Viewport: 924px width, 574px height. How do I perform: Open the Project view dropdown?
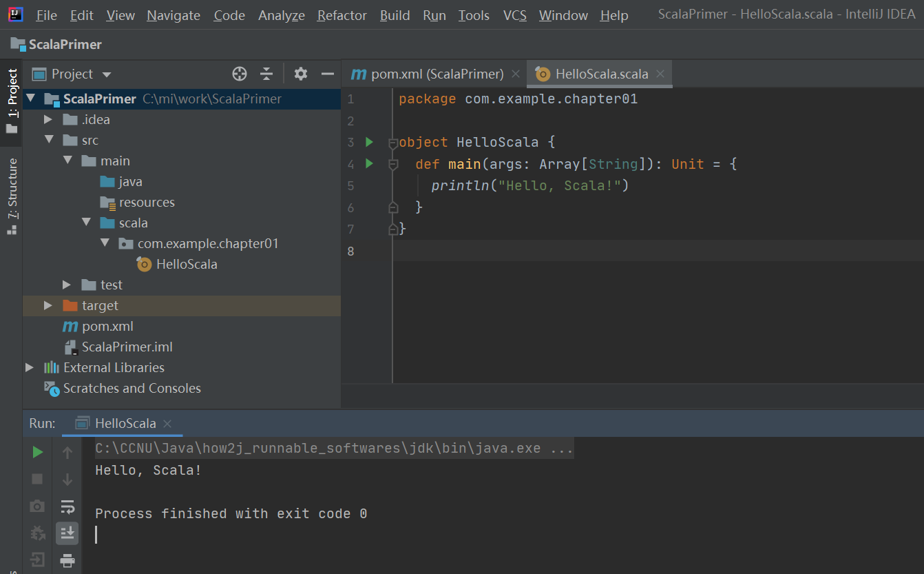pyautogui.click(x=106, y=74)
